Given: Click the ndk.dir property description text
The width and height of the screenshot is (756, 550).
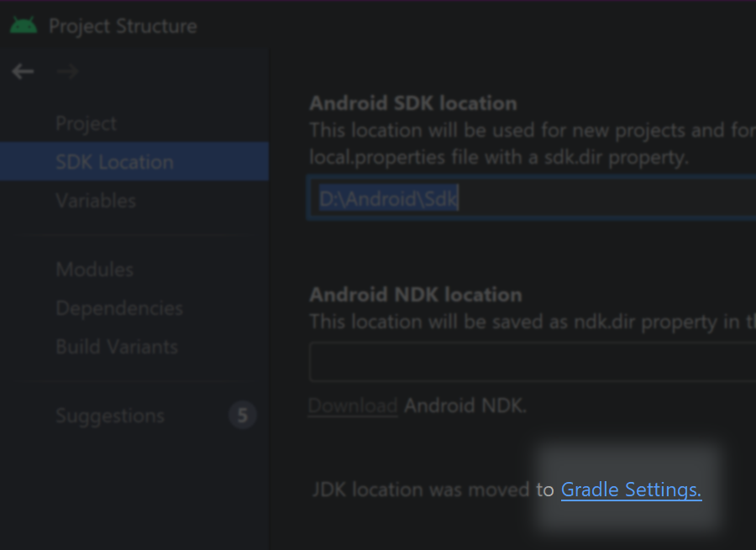Looking at the screenshot, I should [533, 322].
